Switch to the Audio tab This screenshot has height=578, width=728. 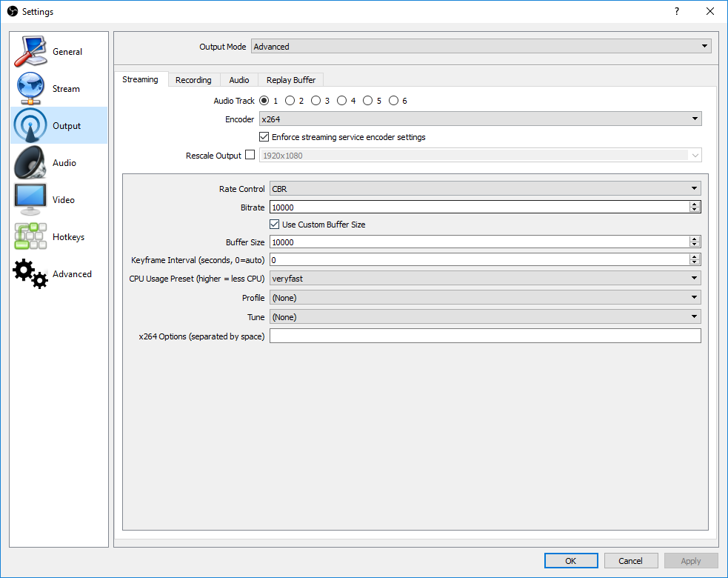pos(239,80)
